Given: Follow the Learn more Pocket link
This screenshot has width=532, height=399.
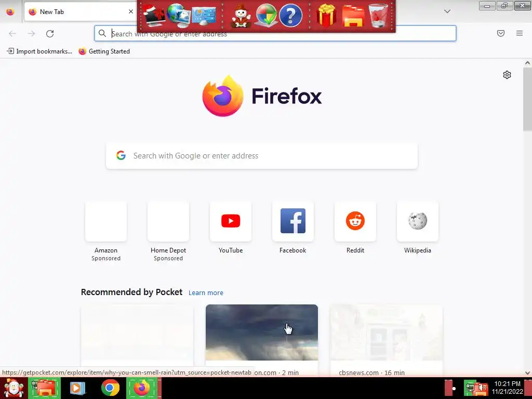Looking at the screenshot, I should pyautogui.click(x=206, y=293).
